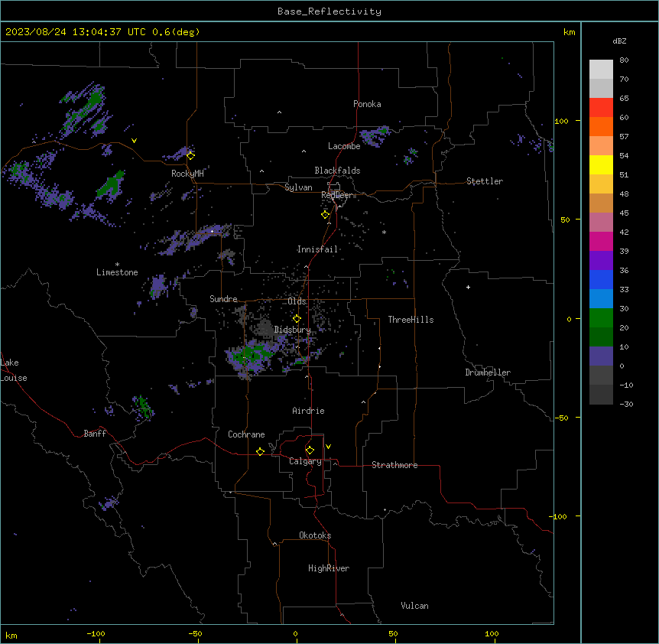Select the ThreeHills label

coord(411,320)
